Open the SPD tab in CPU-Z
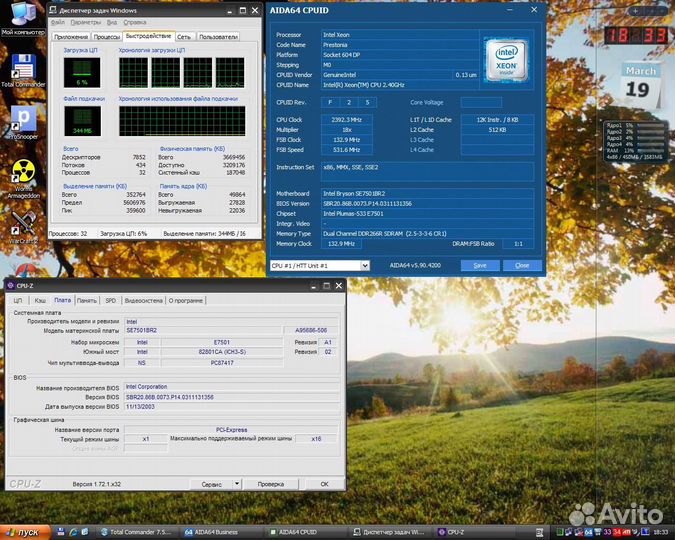 coord(111,301)
